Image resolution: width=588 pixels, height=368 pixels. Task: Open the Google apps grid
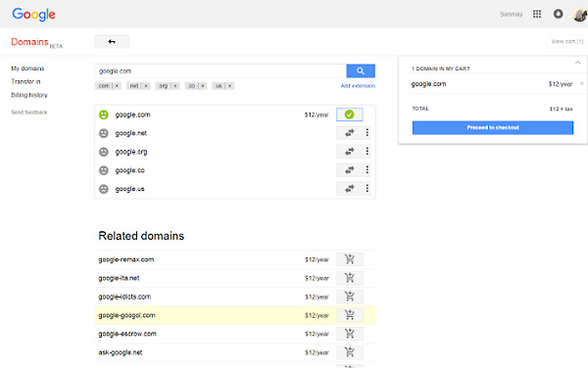tap(537, 14)
